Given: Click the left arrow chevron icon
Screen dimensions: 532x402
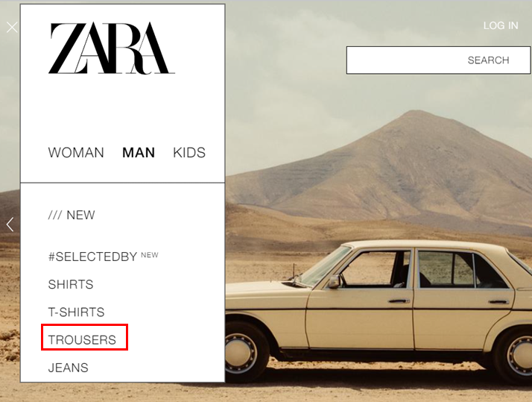Looking at the screenshot, I should [10, 224].
